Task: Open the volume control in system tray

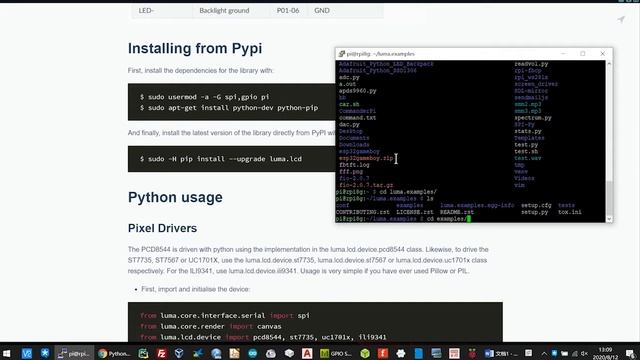Action: (x=584, y=353)
